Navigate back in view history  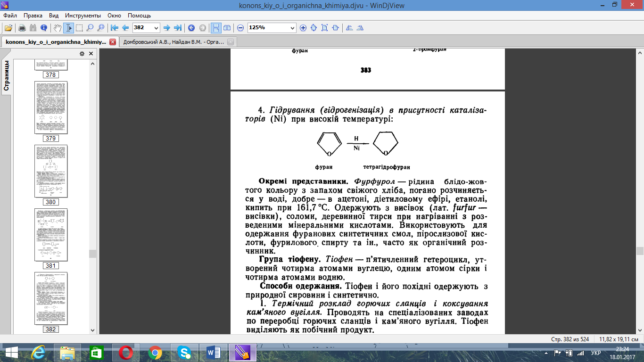pyautogui.click(x=191, y=28)
